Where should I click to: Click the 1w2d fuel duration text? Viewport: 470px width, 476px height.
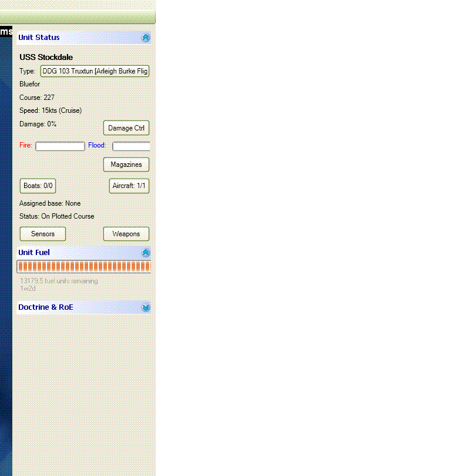coord(28,289)
